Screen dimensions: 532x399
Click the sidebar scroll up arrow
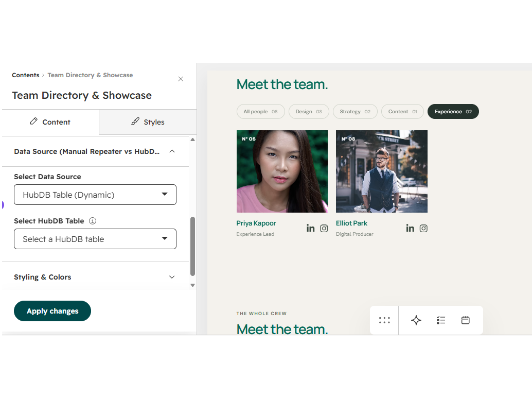(x=193, y=140)
